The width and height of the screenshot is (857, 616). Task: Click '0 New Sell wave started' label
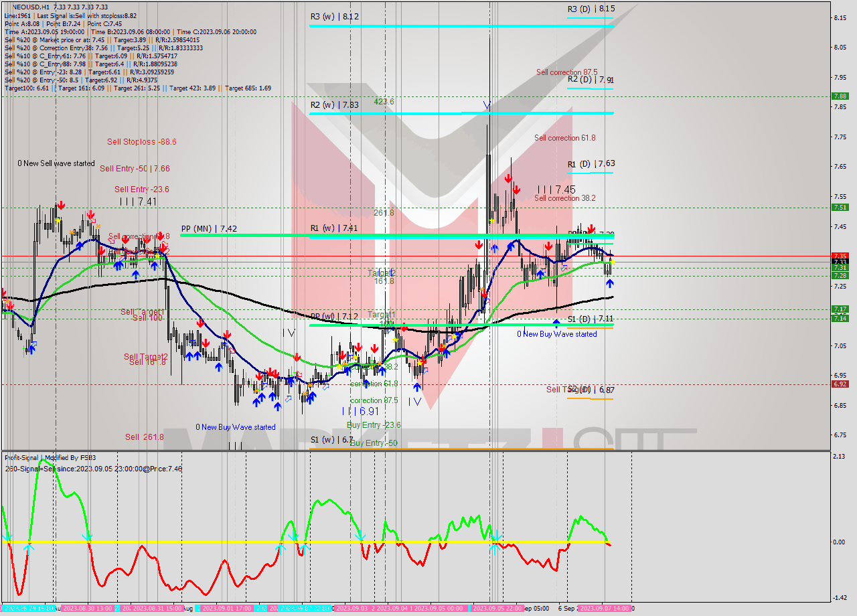click(x=56, y=163)
